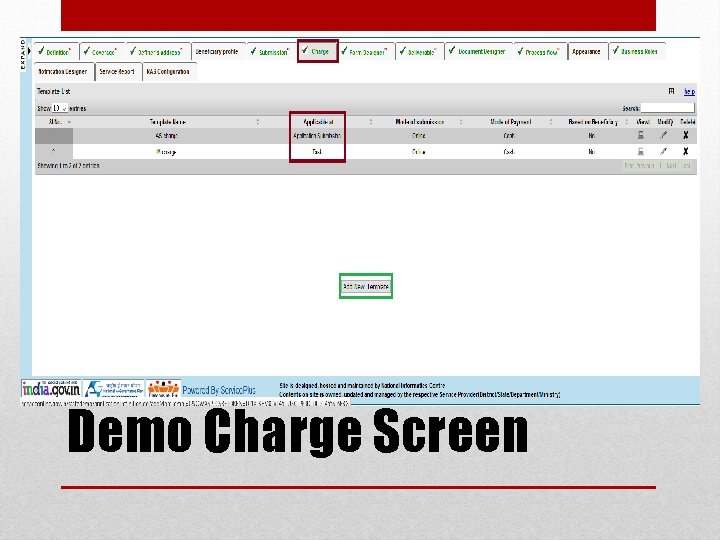Click Cash in the Task row
This screenshot has height=540, width=720.
tap(509, 152)
